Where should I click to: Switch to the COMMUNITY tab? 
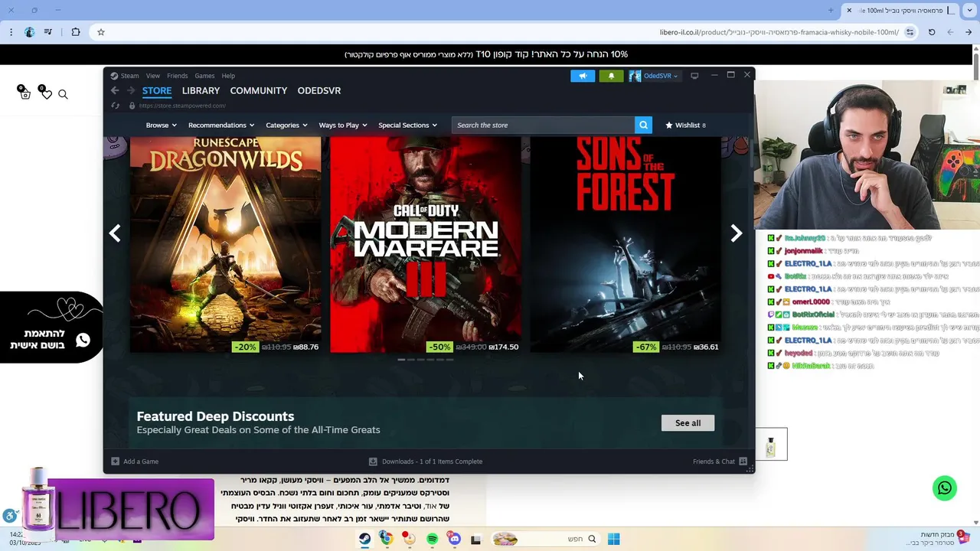259,90
